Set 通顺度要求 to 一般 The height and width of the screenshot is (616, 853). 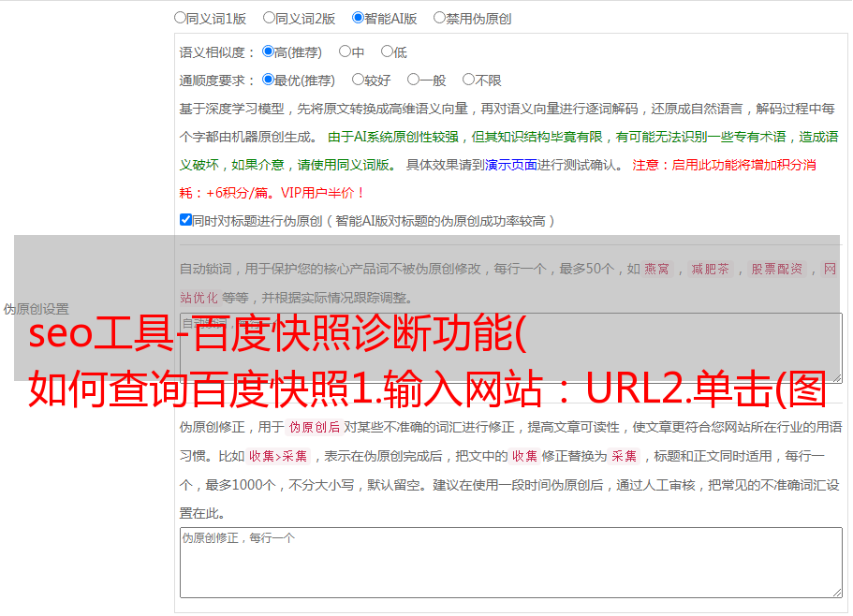pos(414,80)
